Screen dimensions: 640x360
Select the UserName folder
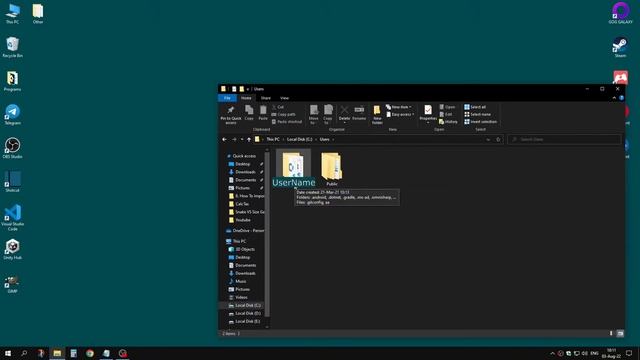pyautogui.click(x=293, y=168)
